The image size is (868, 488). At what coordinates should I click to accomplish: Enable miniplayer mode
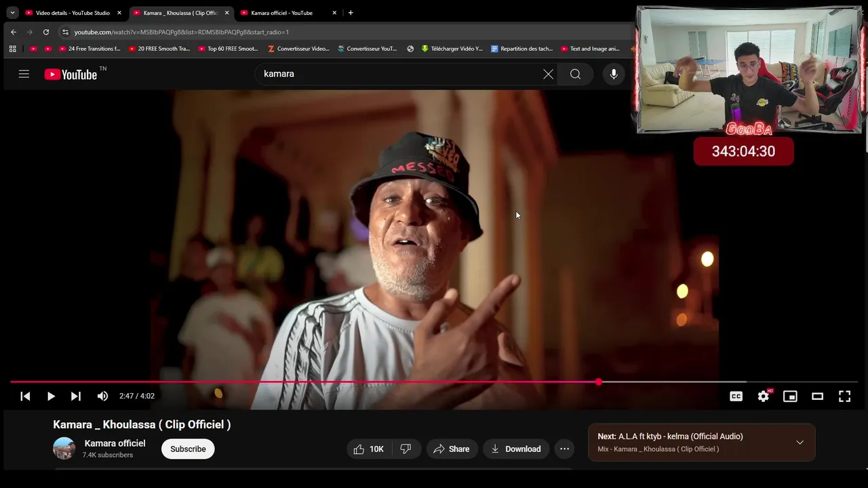click(790, 396)
